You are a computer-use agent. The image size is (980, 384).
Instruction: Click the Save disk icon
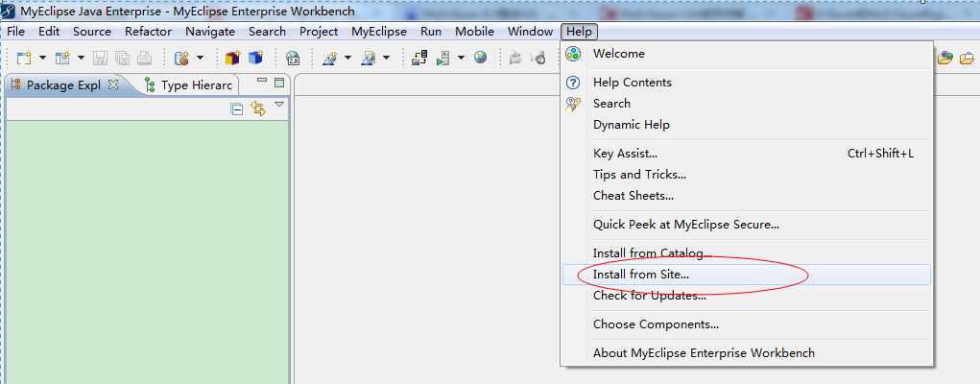coord(100,59)
